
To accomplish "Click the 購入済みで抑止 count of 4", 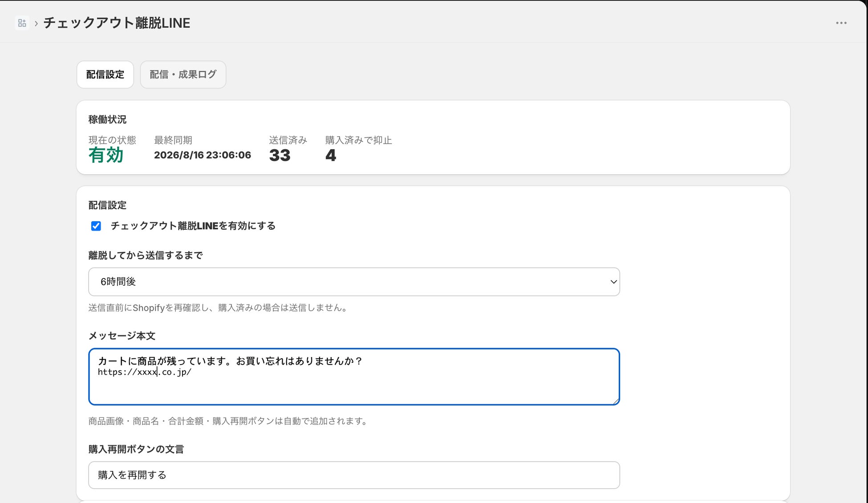I will (x=331, y=155).
